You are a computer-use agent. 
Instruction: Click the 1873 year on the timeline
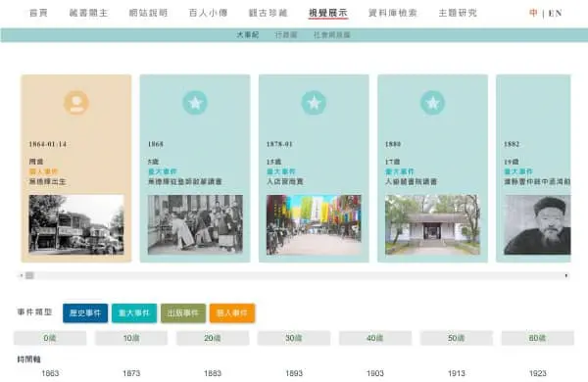click(x=131, y=373)
